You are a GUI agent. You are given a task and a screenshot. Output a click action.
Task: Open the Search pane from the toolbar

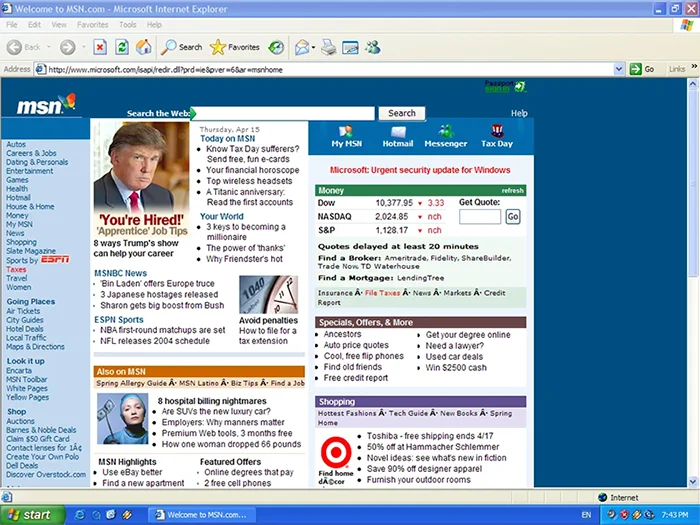pos(182,47)
